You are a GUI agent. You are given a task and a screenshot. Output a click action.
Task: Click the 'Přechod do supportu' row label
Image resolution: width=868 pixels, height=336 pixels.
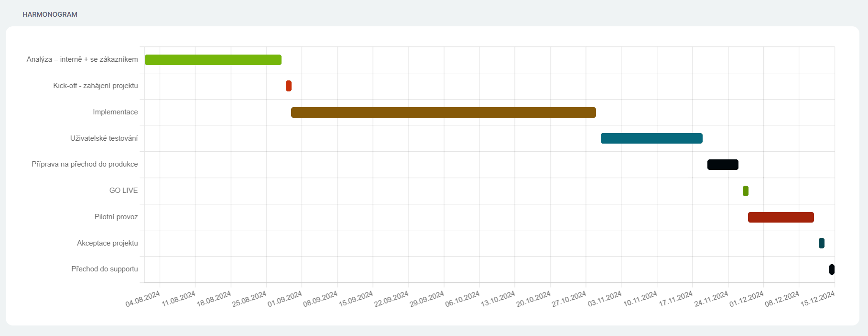pos(105,269)
